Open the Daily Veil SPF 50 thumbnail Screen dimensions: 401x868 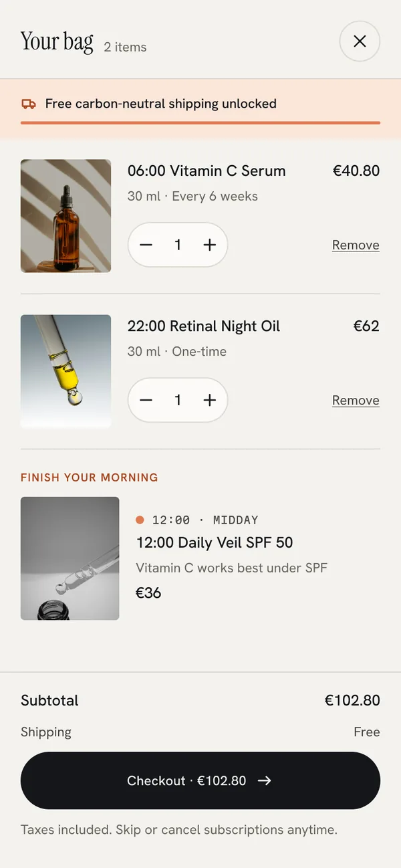[x=70, y=558]
